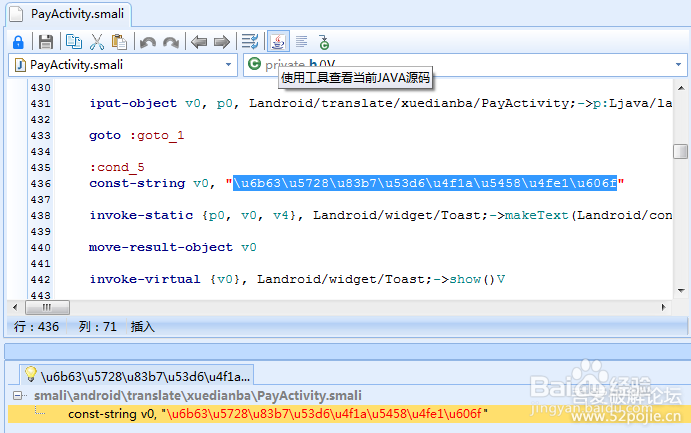The image size is (691, 433).
Task: Click the 插入 insert mode indicator
Action: point(142,327)
